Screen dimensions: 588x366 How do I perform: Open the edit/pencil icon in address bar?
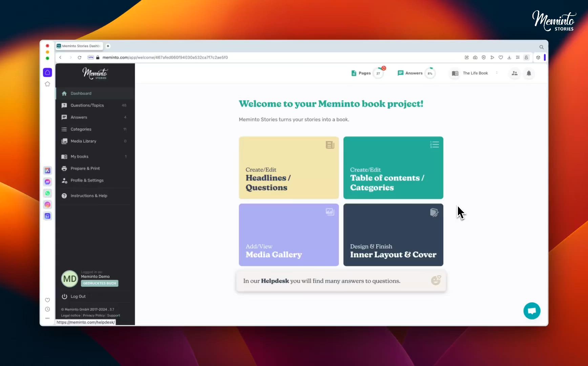pos(467,57)
